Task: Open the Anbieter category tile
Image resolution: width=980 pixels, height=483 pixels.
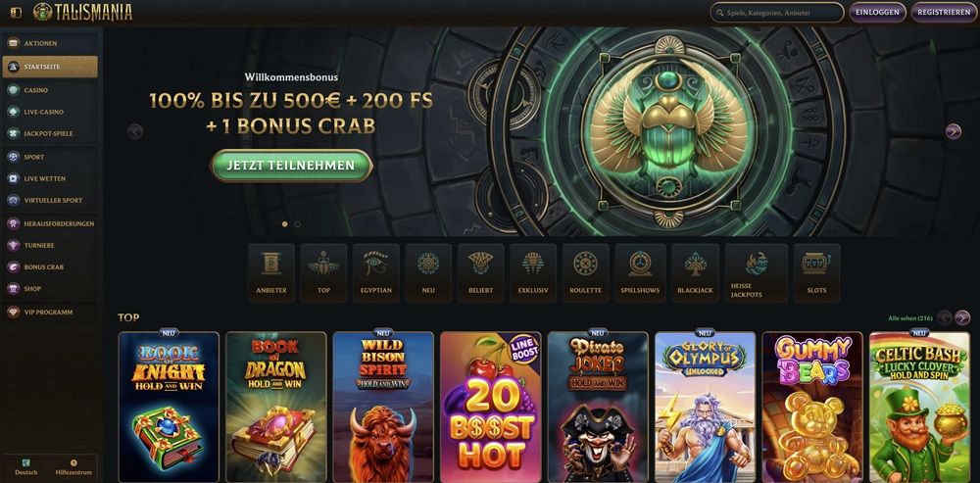Action: (x=271, y=273)
